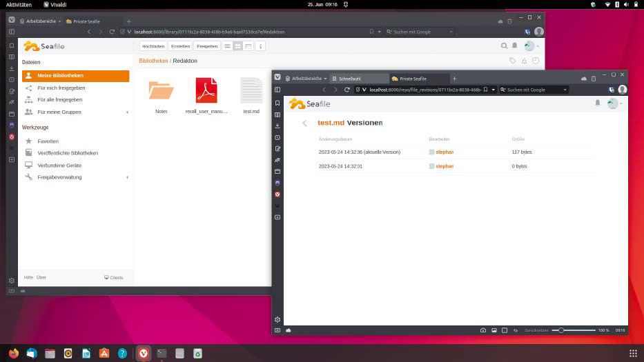Open Arbeitsbereiche dropdown in back window
The image size is (644, 362).
(40, 21)
